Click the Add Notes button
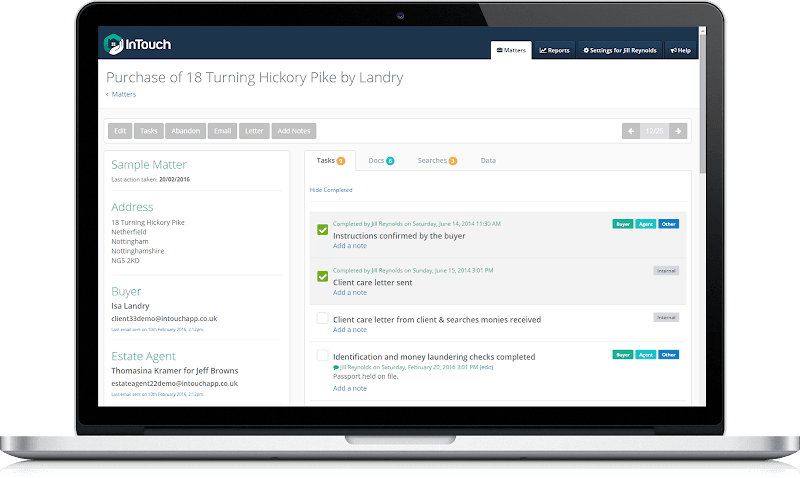The width and height of the screenshot is (800, 478). [294, 131]
